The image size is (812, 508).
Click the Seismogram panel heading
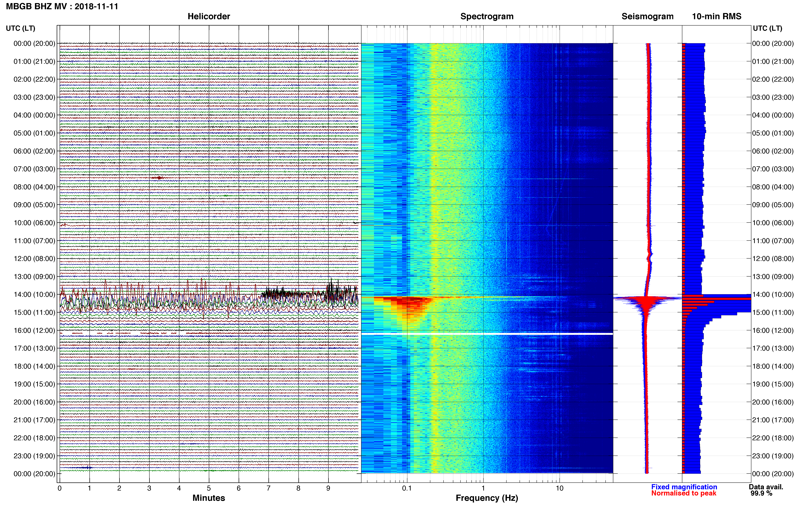(648, 16)
